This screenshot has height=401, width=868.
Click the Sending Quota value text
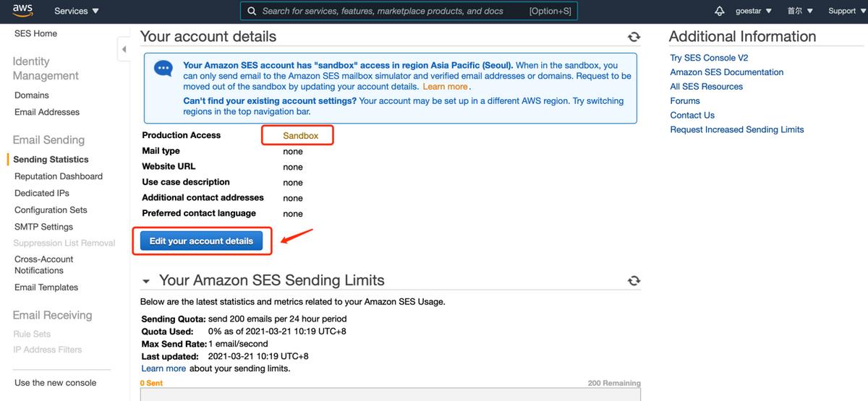point(277,319)
